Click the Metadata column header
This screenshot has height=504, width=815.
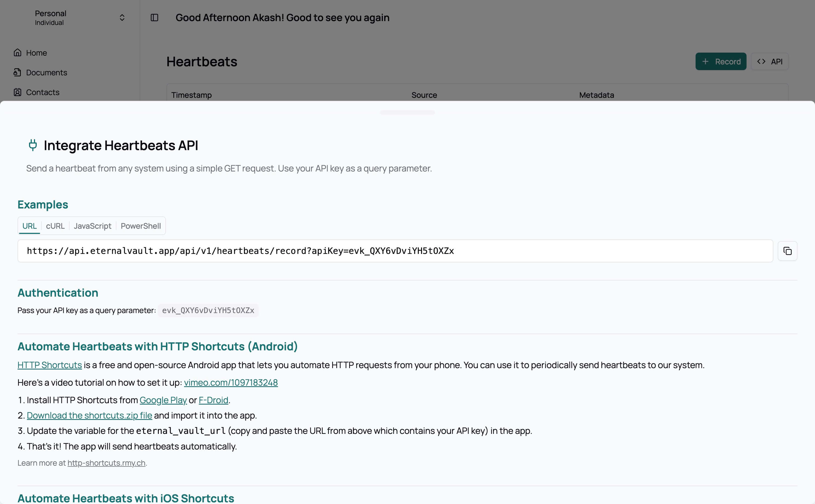(x=596, y=95)
